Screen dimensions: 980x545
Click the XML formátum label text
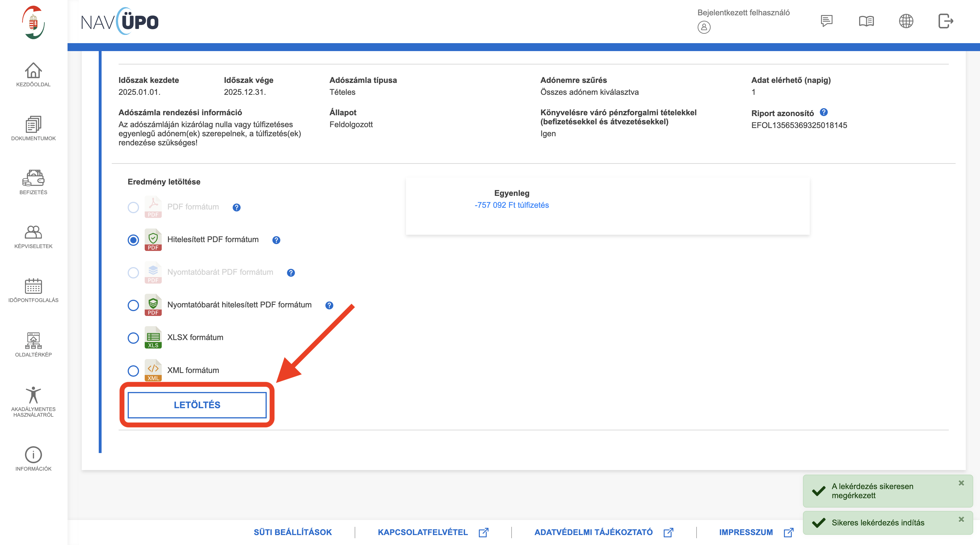click(x=193, y=370)
